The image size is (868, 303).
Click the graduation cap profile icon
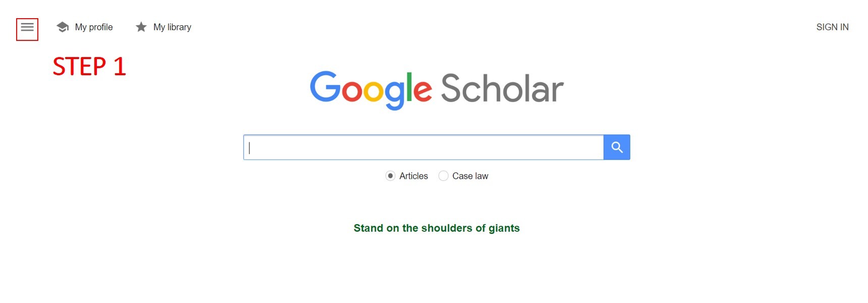point(63,27)
